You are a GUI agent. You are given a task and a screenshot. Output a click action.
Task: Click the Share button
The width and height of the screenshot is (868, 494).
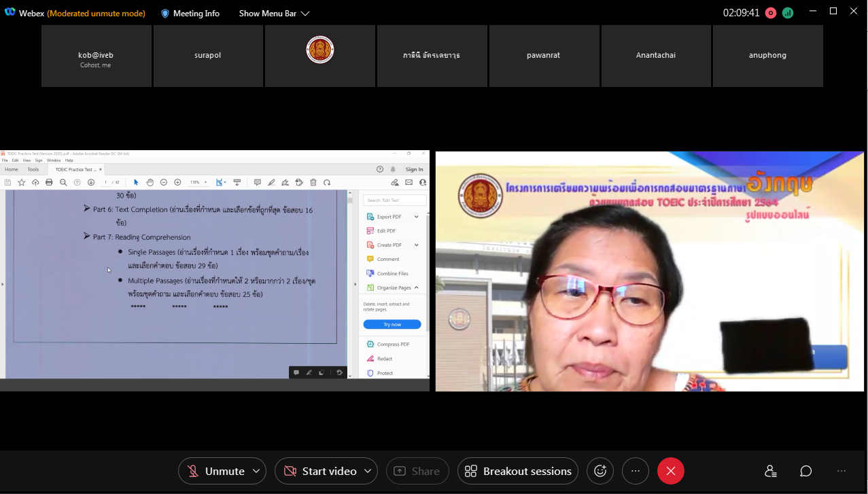[417, 471]
